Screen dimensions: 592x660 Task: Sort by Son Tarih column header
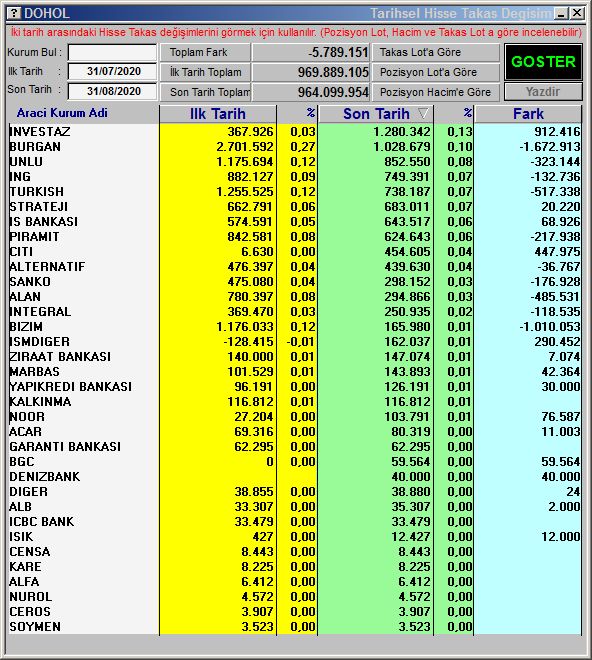376,114
